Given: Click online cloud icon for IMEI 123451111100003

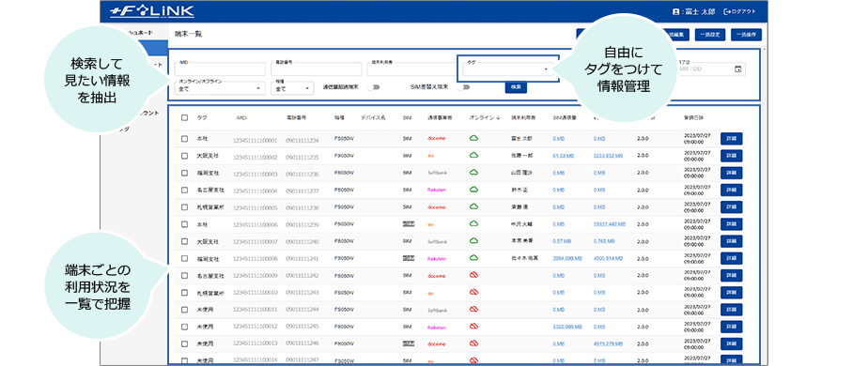Looking at the screenshot, I should click(473, 173).
